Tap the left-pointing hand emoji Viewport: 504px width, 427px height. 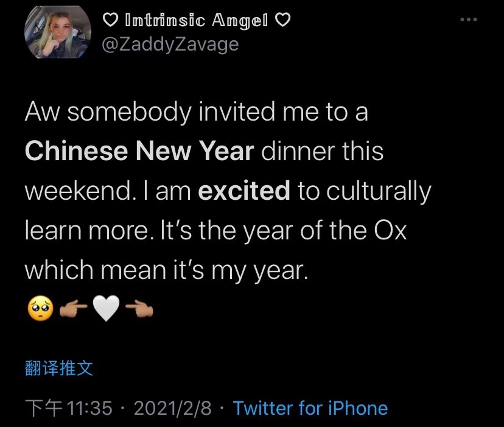pyautogui.click(x=139, y=311)
